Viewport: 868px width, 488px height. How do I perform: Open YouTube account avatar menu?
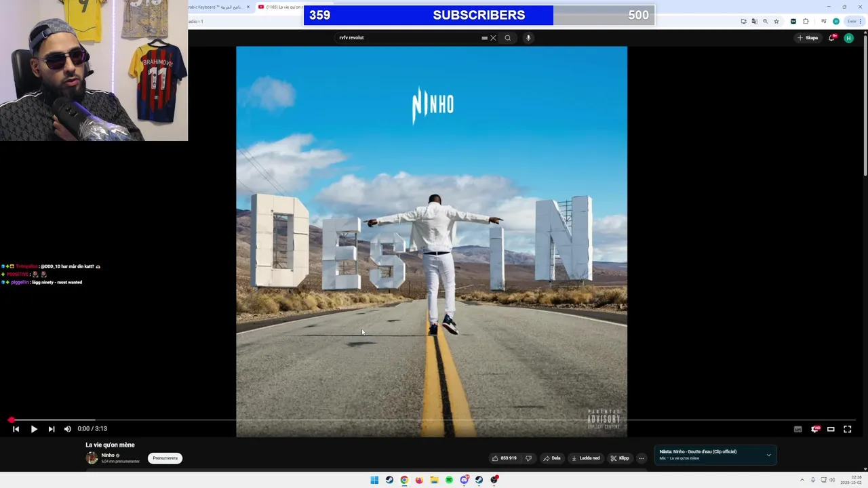848,38
